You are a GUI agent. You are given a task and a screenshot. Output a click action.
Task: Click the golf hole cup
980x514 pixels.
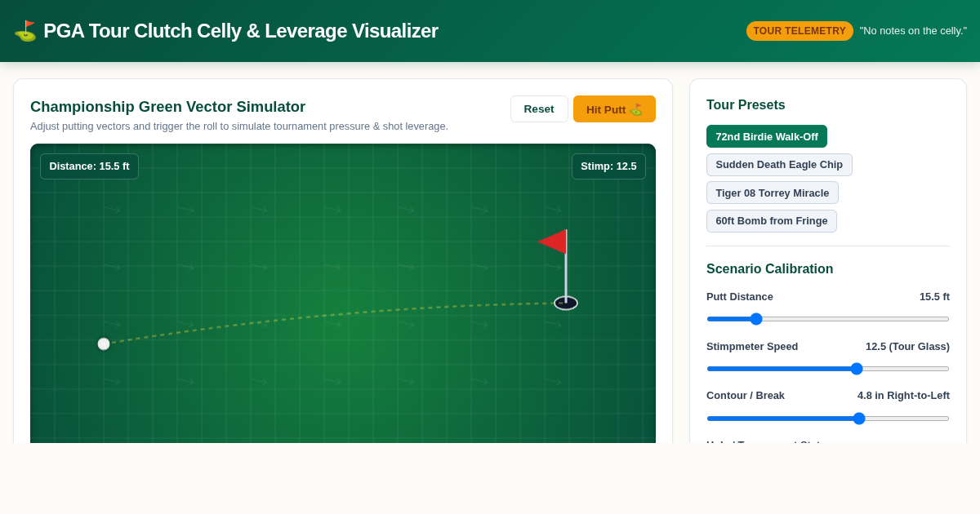pos(566,303)
